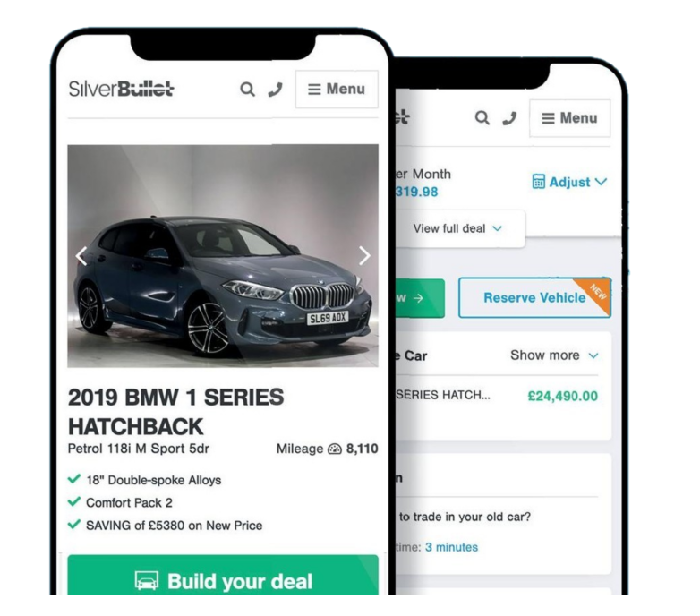Click the green arrow button beside Reserve Vehicle
This screenshot has width=700, height=616.
click(x=420, y=298)
